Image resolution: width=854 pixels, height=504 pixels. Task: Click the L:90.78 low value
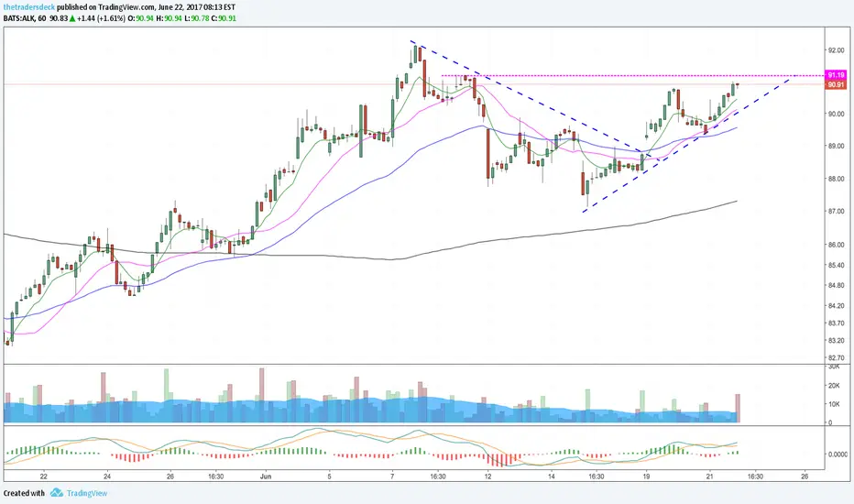tap(195, 18)
